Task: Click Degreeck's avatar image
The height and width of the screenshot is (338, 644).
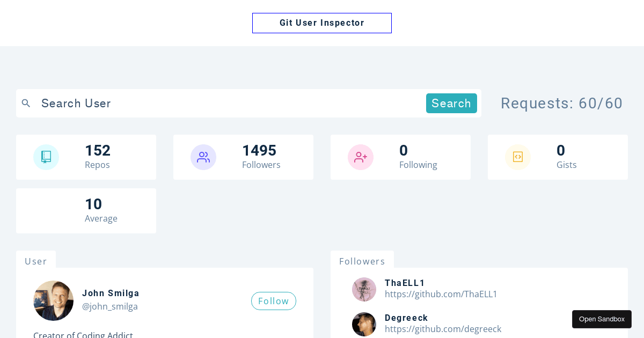Action: coord(364,324)
